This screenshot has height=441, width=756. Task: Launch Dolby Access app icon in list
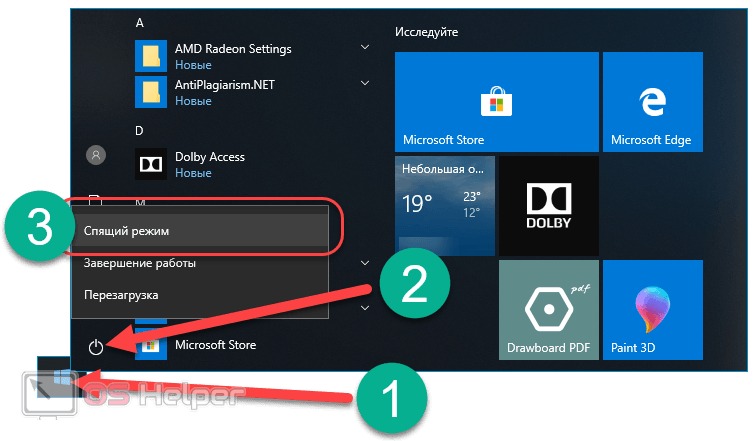(151, 164)
